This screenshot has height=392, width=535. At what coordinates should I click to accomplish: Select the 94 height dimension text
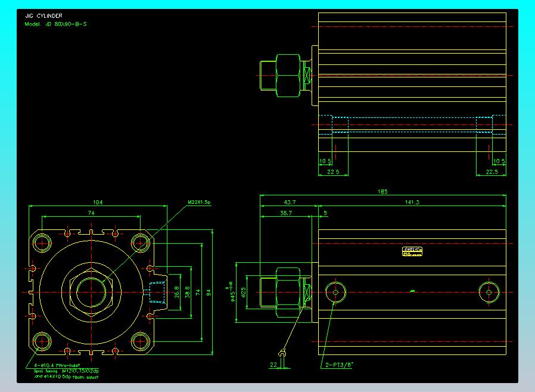pyautogui.click(x=209, y=293)
